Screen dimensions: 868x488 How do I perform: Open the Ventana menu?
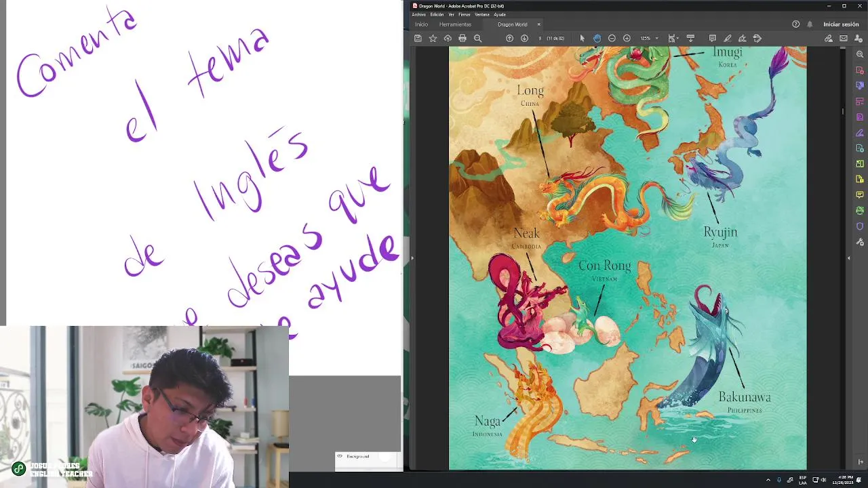pyautogui.click(x=482, y=14)
